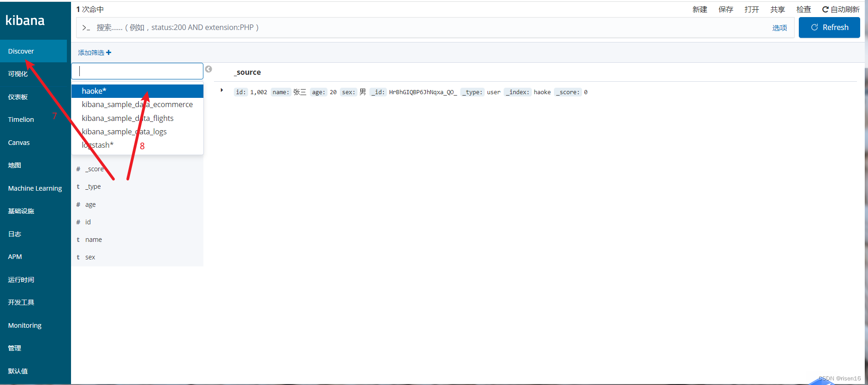Click 自动刷新 auto-refresh control

tap(841, 9)
